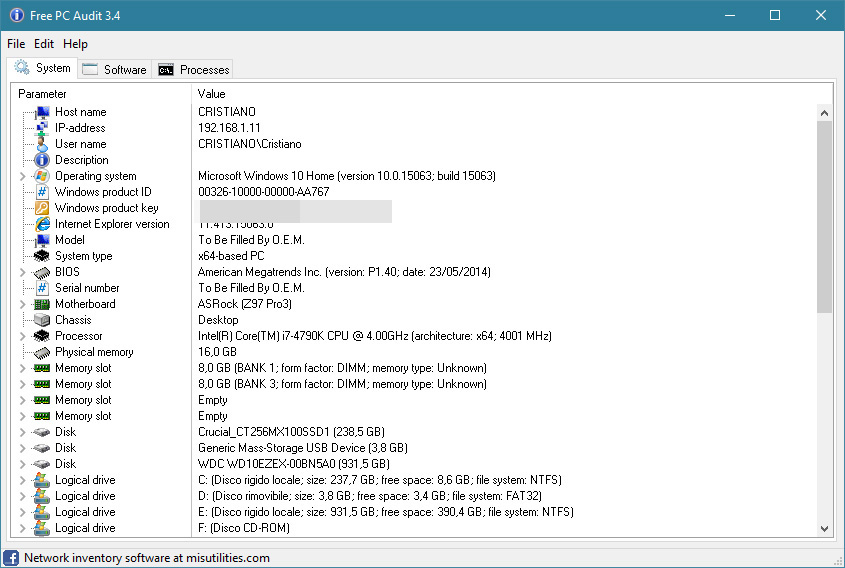
Task: Open the Help menu
Action: coord(75,44)
